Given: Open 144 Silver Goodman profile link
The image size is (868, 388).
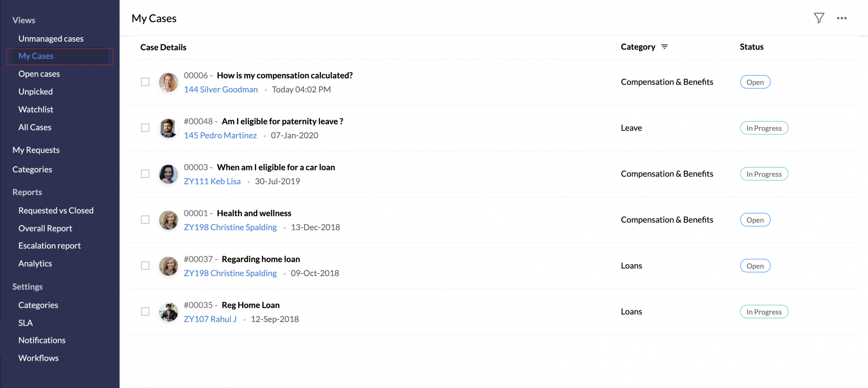Looking at the screenshot, I should (220, 89).
